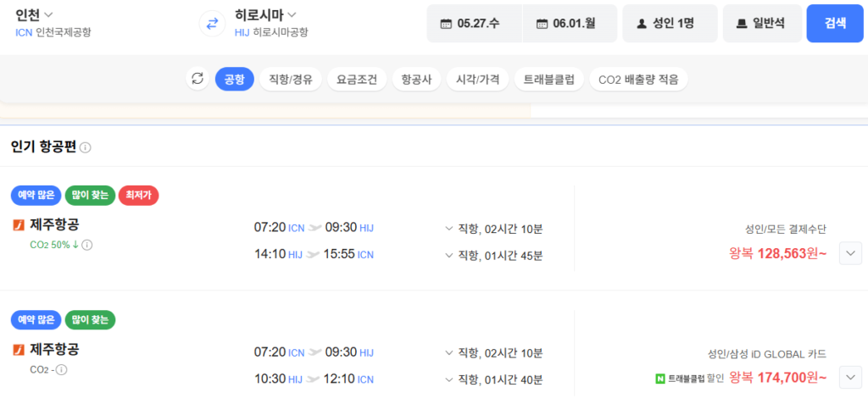Click CO2 info icon on second flight
Image resolution: width=868 pixels, height=404 pixels.
(61, 369)
